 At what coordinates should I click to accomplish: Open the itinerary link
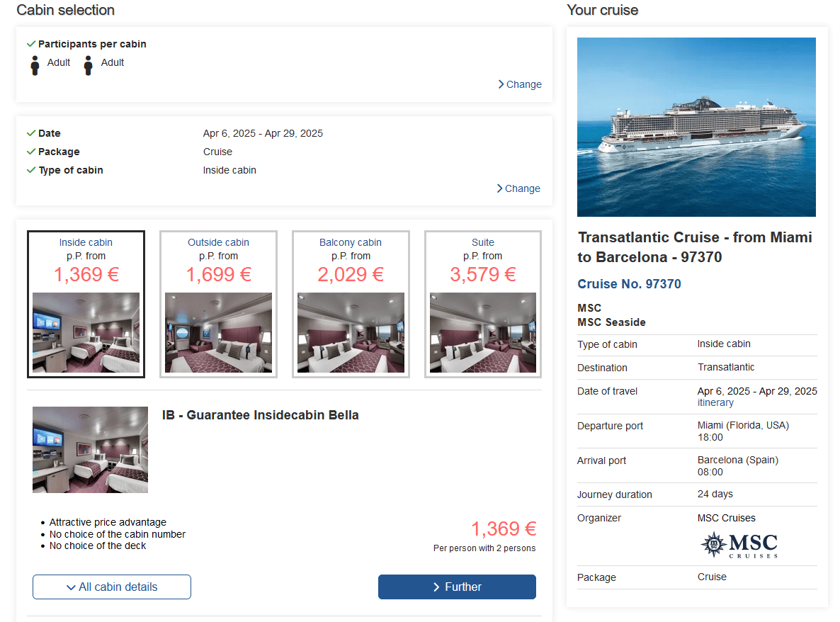pos(715,402)
